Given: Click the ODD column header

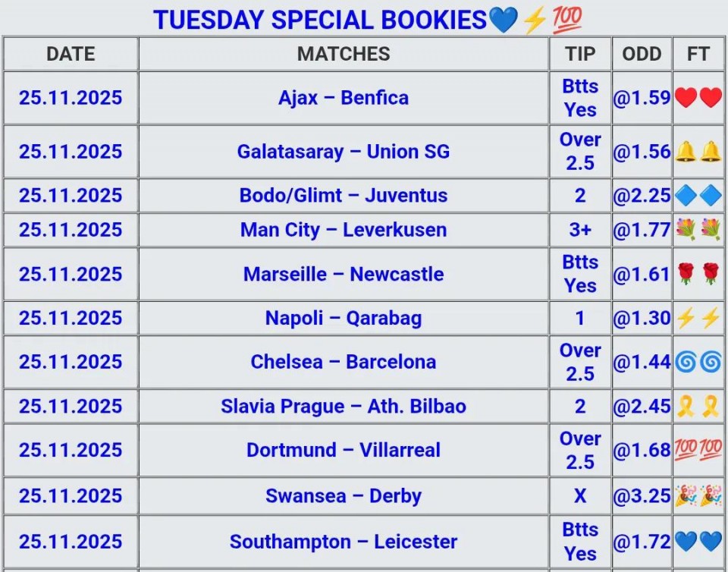Looking at the screenshot, I should coord(642,54).
